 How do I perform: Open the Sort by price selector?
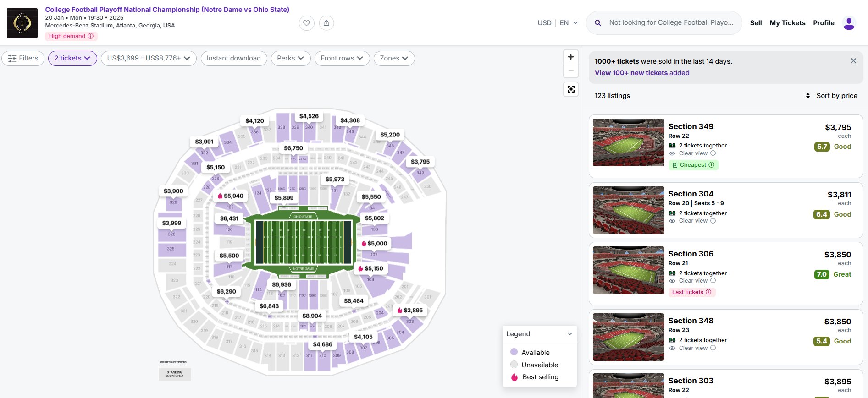point(831,96)
